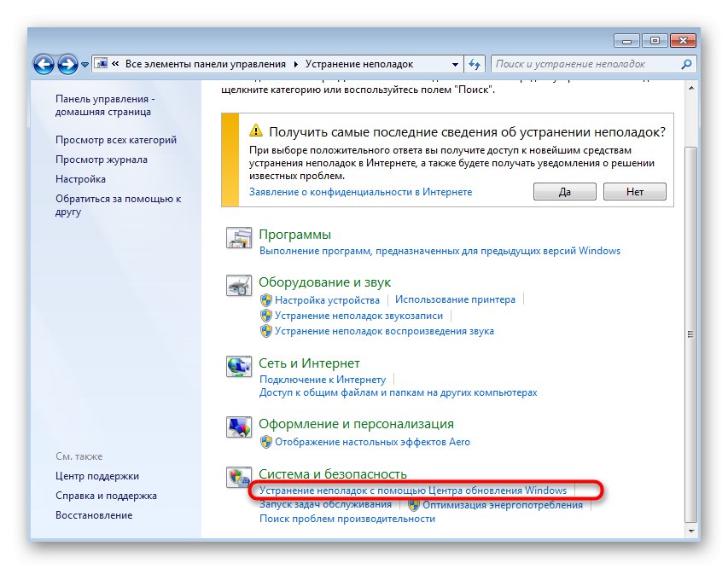728x569 pixels.
Task: Open 'Использование принтера' link
Action: (x=455, y=299)
